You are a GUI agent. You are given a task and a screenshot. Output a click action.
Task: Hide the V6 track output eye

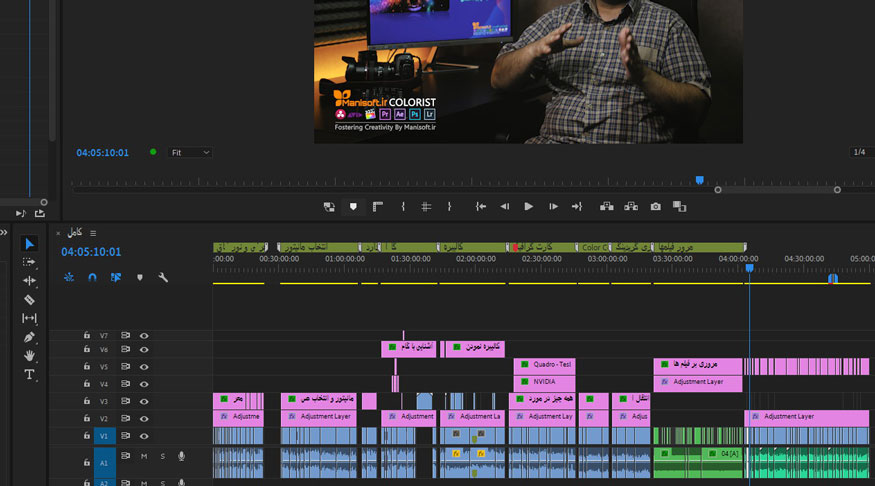click(144, 350)
